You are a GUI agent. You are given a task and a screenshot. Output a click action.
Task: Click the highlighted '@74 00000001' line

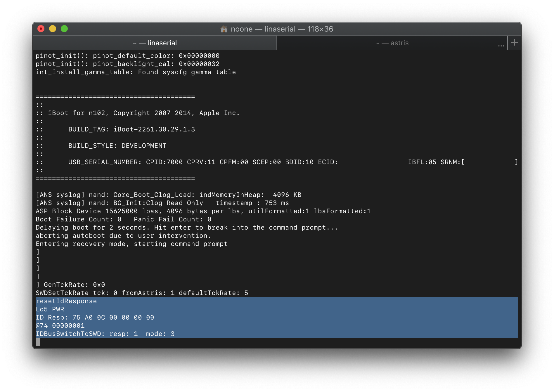pyautogui.click(x=60, y=326)
